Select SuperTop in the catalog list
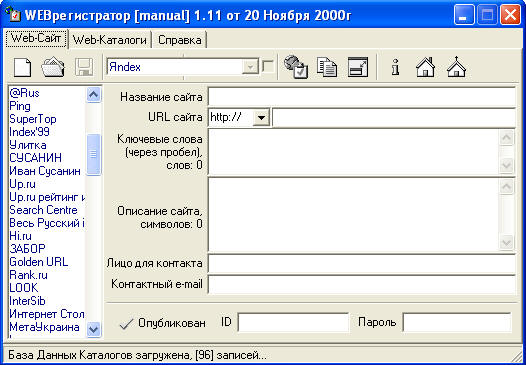Screen dimensions: 526x365 tap(33, 119)
